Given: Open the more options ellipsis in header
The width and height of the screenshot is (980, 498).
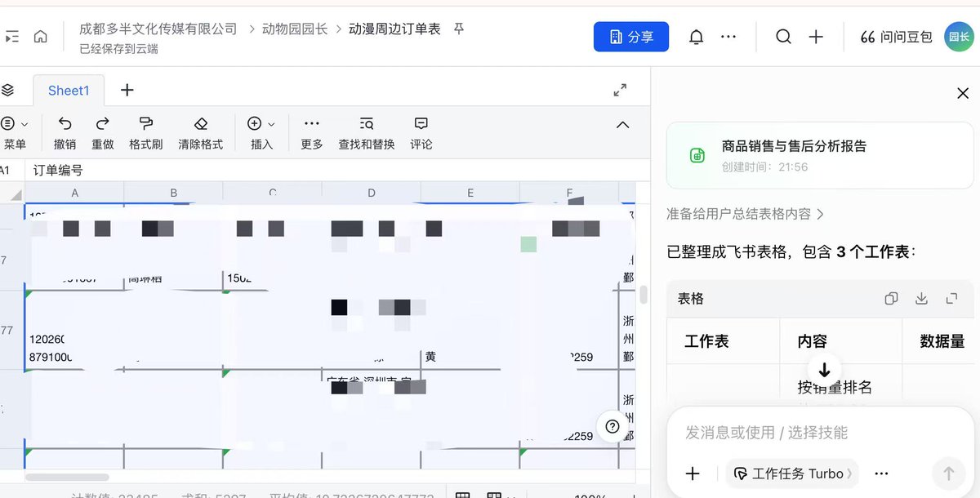Looking at the screenshot, I should tap(728, 37).
